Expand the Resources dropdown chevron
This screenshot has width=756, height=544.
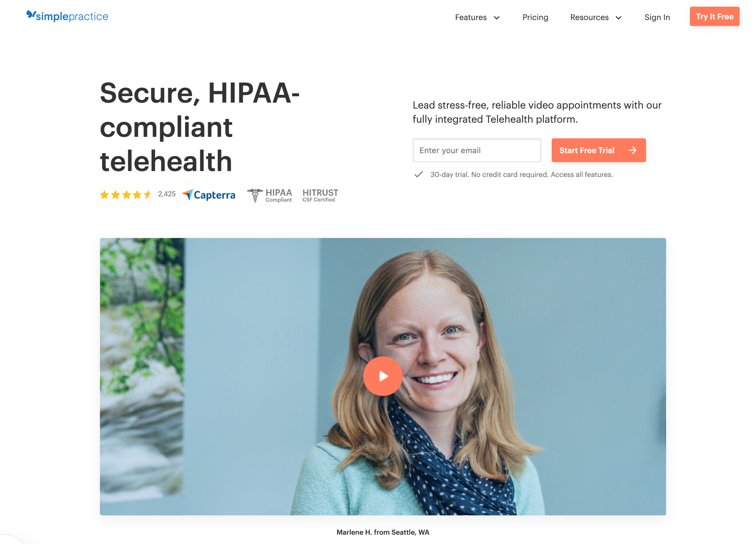[x=619, y=18]
